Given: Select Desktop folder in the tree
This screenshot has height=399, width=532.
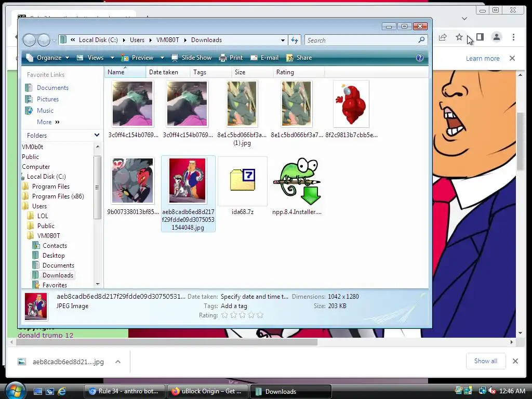Looking at the screenshot, I should [54, 256].
